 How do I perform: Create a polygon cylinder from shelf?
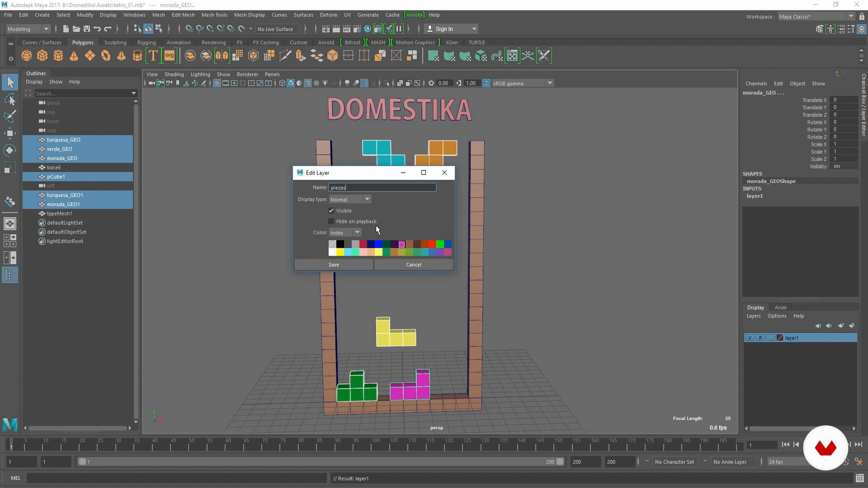pos(58,56)
